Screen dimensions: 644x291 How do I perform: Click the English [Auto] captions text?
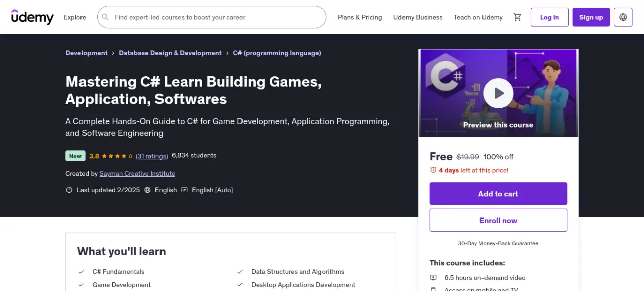[212, 190]
